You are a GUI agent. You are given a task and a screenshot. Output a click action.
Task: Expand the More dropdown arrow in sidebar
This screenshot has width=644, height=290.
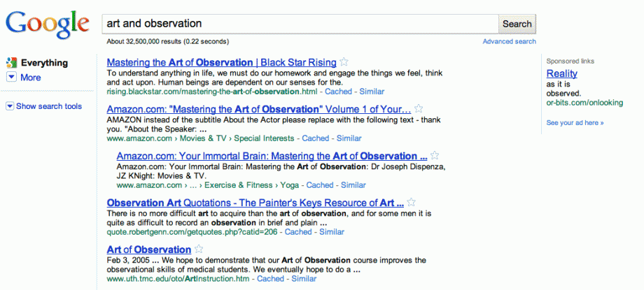[11, 77]
